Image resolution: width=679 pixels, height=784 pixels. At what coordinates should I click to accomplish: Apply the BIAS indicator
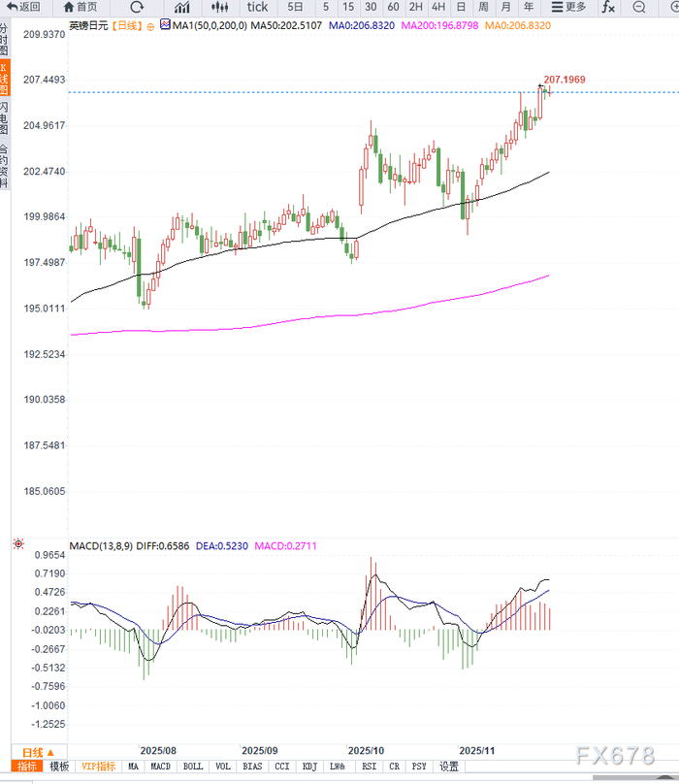coord(252,766)
